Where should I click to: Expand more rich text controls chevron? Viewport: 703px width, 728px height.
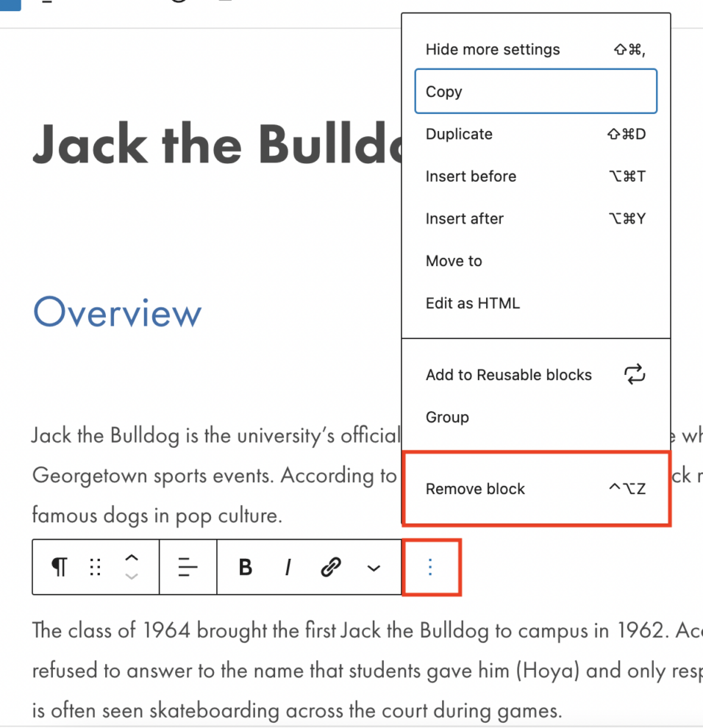pyautogui.click(x=374, y=568)
